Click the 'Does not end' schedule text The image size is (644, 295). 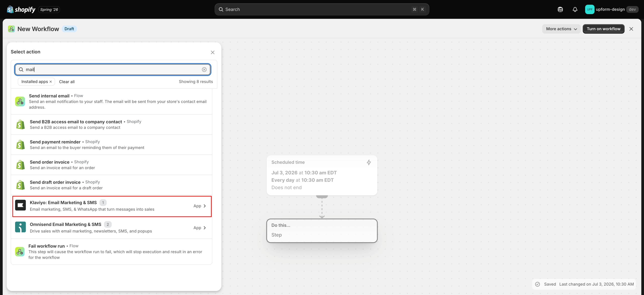pos(286,187)
